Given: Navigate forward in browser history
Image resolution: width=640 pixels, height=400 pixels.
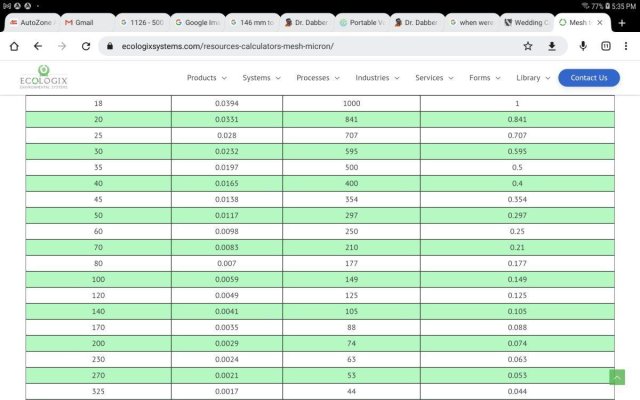Looking at the screenshot, I should 62,46.
